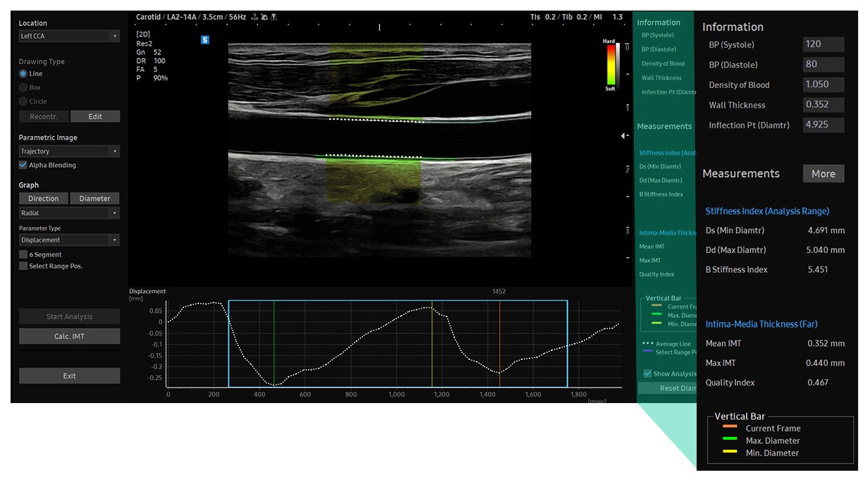Image resolution: width=868 pixels, height=482 pixels.
Task: Open the Parameter Type dropdown showing Displacement
Action: pyautogui.click(x=69, y=240)
